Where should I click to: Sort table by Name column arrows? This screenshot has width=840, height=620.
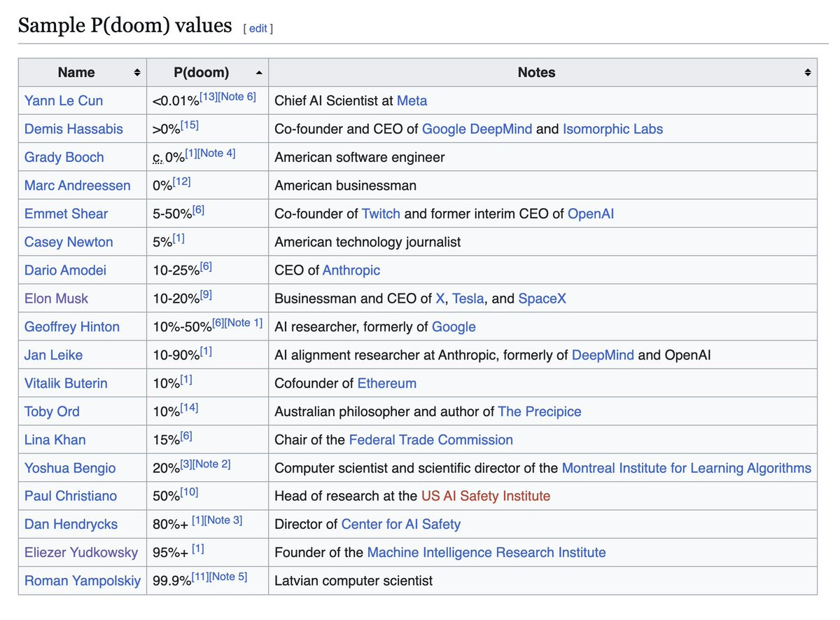tap(137, 72)
